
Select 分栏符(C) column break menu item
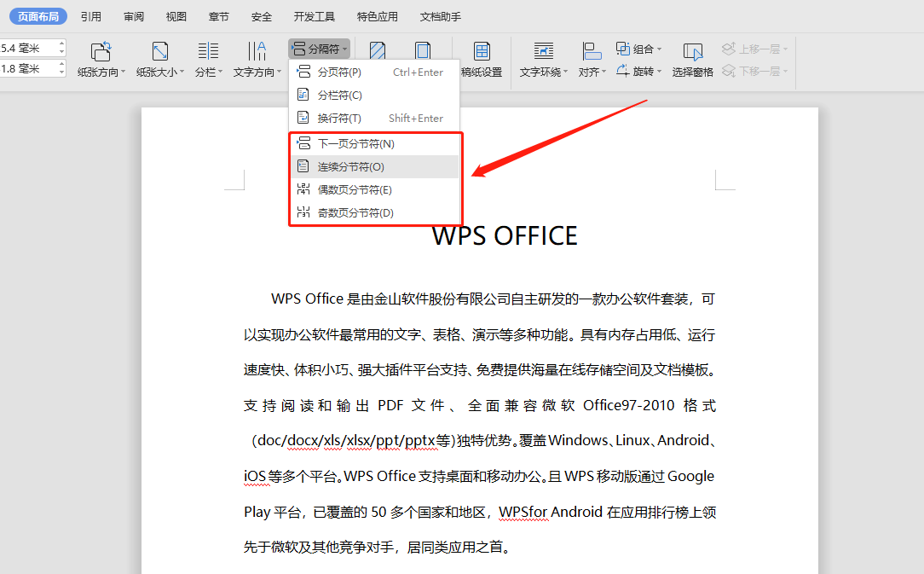click(x=374, y=95)
